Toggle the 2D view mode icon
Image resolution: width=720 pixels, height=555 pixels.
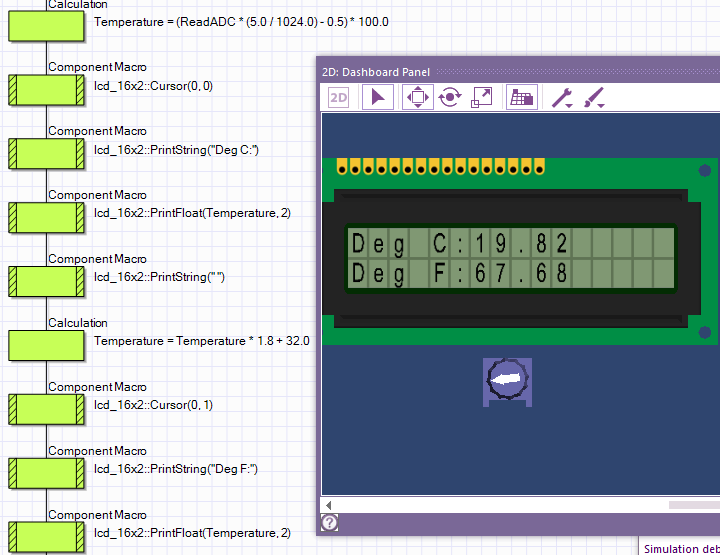click(338, 97)
